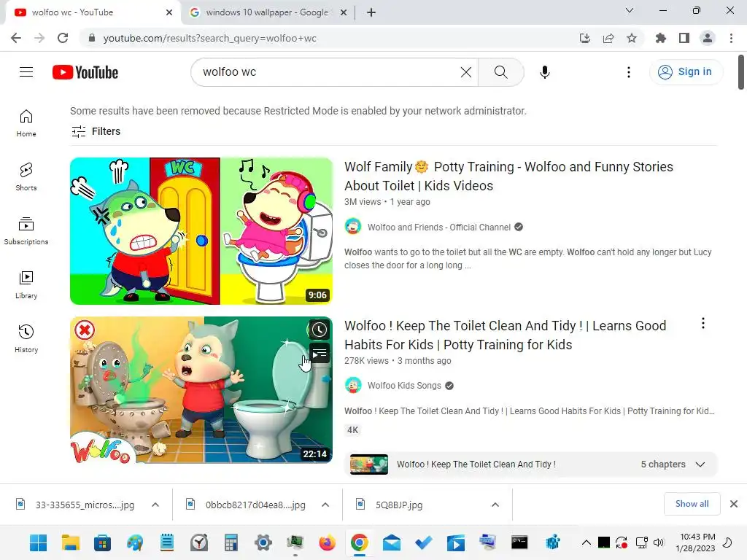Open Shorts in the sidebar
Viewport: 747px width, 560px height.
[26, 177]
